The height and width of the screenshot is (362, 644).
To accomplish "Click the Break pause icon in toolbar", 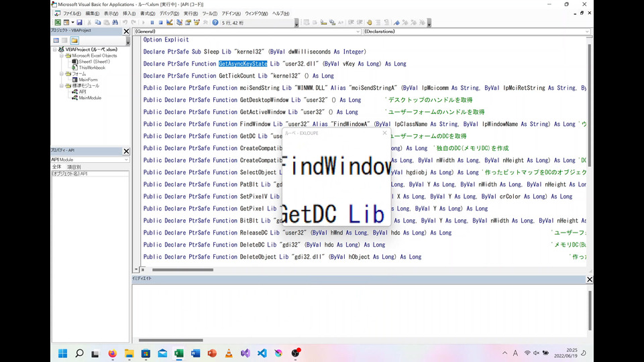I will tap(152, 23).
